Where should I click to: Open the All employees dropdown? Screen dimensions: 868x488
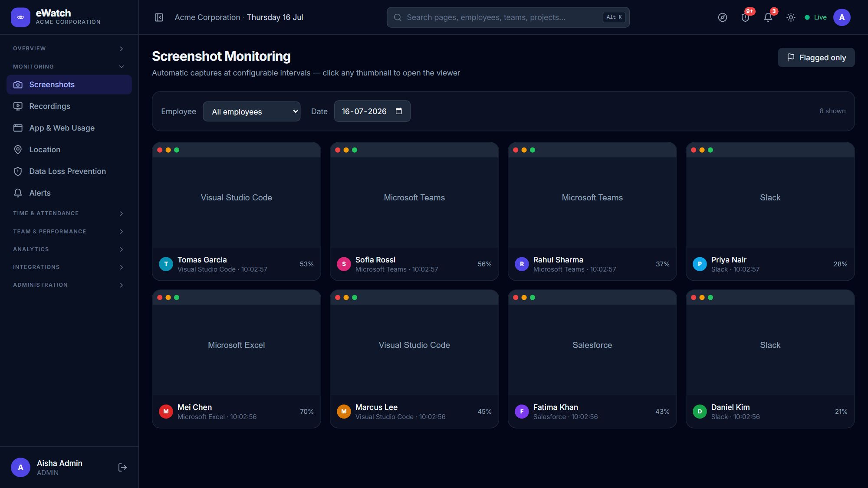click(x=252, y=111)
